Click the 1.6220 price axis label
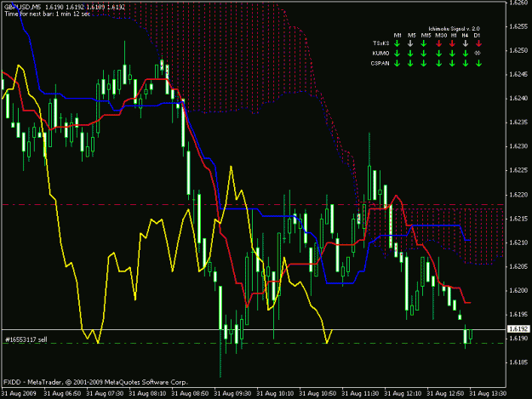The image size is (532, 399). [x=518, y=195]
